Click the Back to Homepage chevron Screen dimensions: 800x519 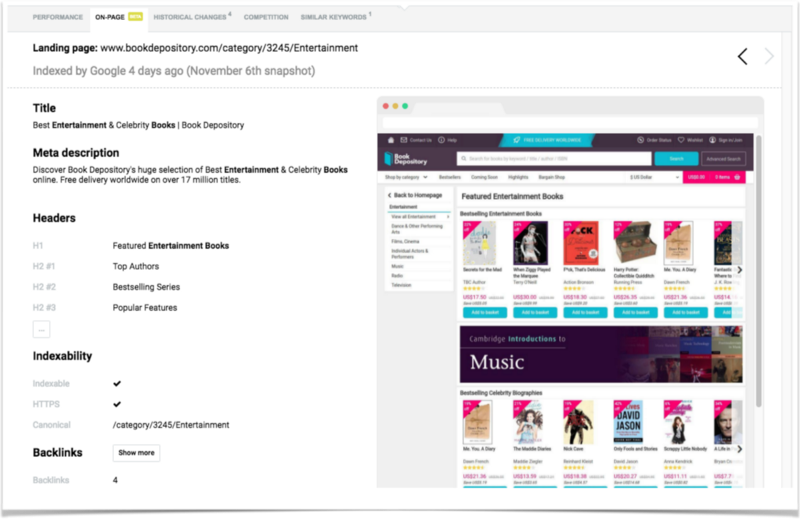click(389, 195)
